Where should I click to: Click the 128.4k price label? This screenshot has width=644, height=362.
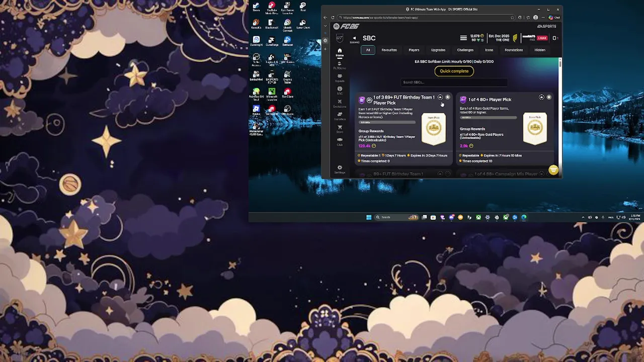pyautogui.click(x=364, y=146)
